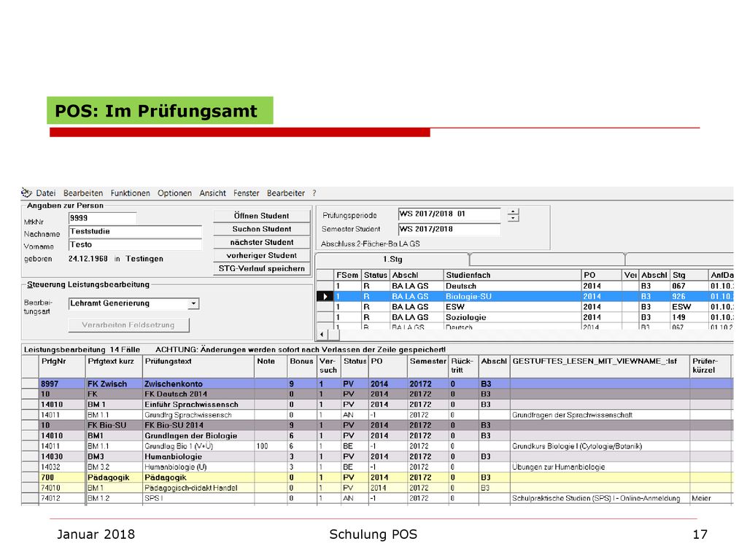Screen dimensions: 747x560
Task: Open the Ansicht menu
Action: pos(212,192)
